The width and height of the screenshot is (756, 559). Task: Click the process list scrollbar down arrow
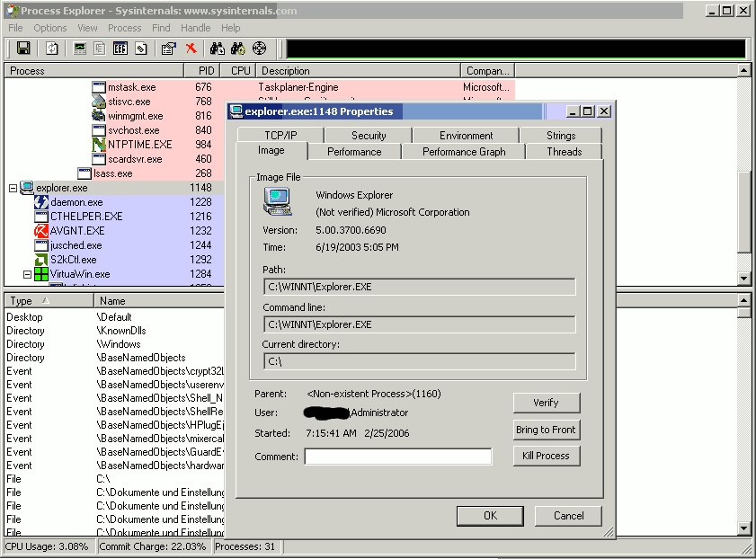(744, 278)
